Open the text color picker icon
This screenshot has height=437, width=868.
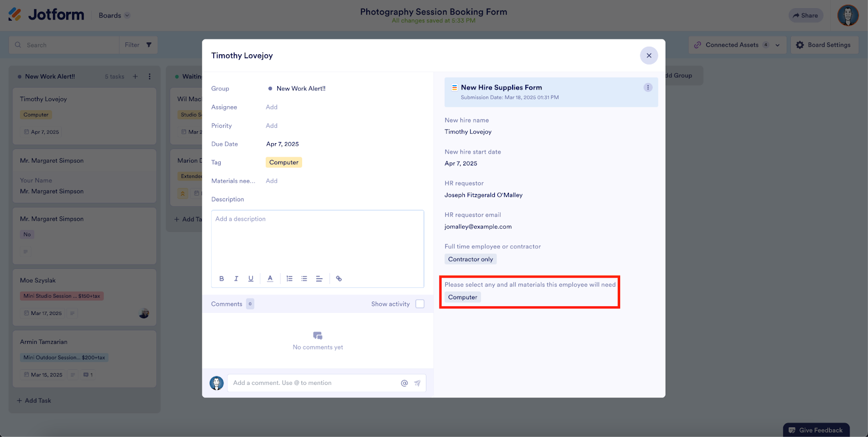pos(270,279)
